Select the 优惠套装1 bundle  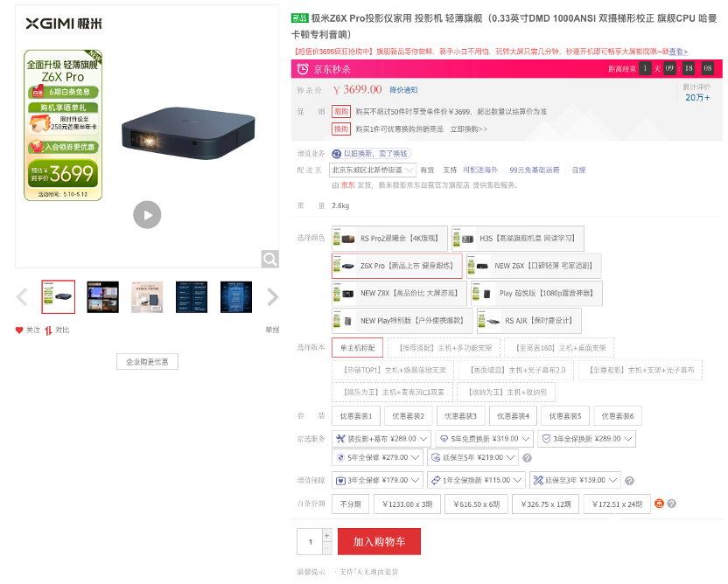click(x=356, y=416)
